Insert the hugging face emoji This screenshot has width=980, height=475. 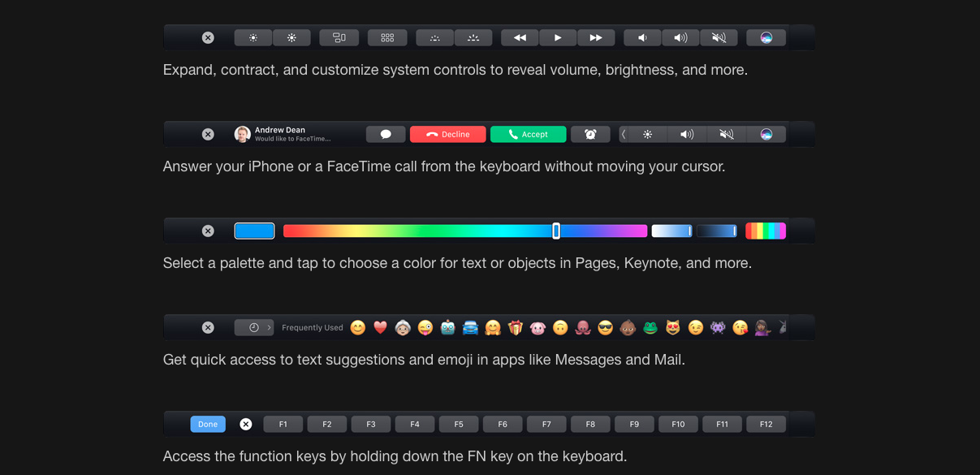[x=493, y=327]
